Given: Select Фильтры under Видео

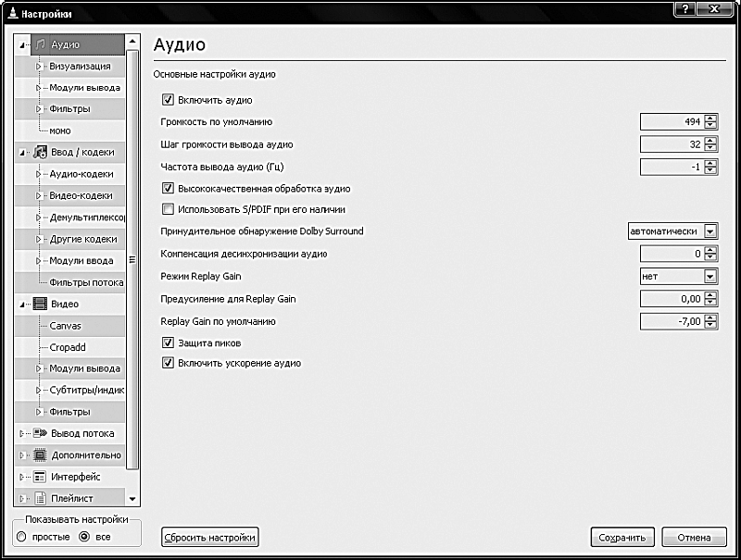Looking at the screenshot, I should point(70,412).
